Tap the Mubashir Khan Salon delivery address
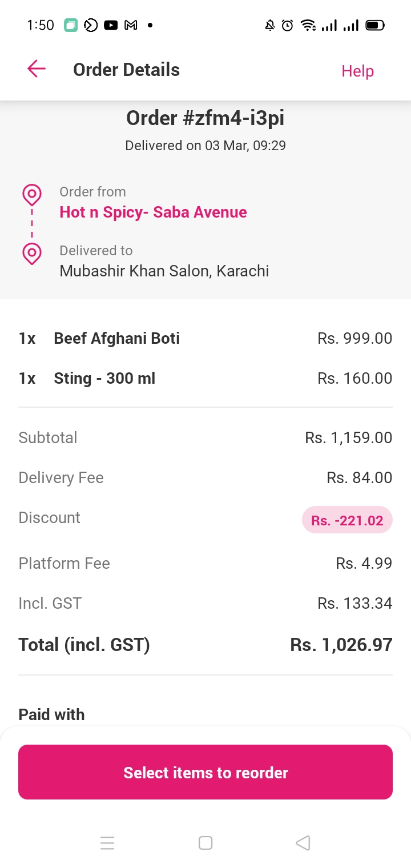Image resolution: width=411 pixels, height=868 pixels. coord(164,270)
